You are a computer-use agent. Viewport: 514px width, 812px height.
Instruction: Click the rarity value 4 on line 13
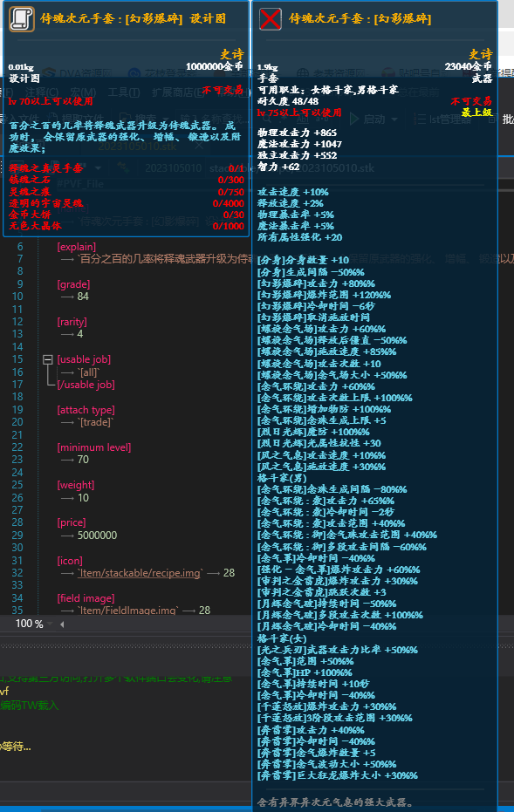(x=80, y=334)
